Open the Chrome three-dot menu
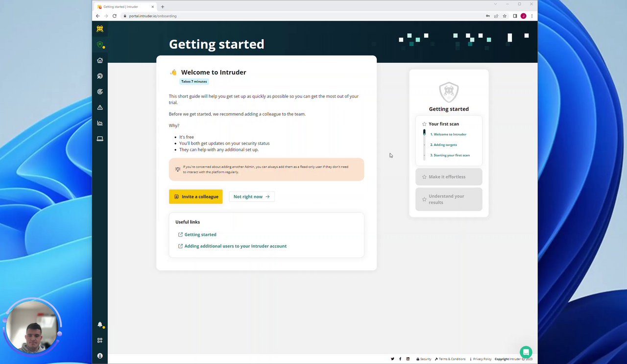This screenshot has height=364, width=627. point(532,16)
